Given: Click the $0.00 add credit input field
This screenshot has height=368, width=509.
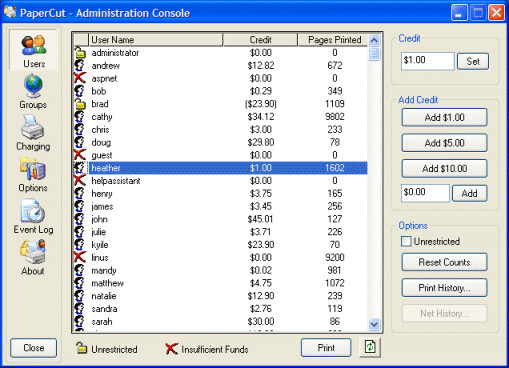Looking at the screenshot, I should click(x=425, y=193).
